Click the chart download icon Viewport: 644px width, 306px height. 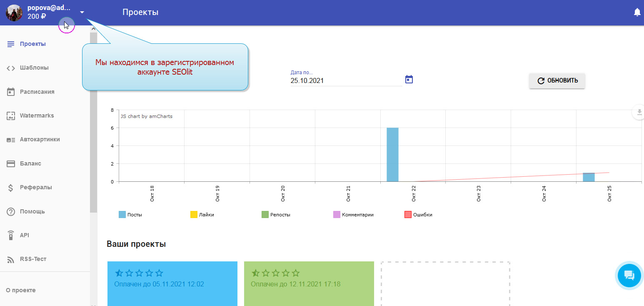(639, 112)
